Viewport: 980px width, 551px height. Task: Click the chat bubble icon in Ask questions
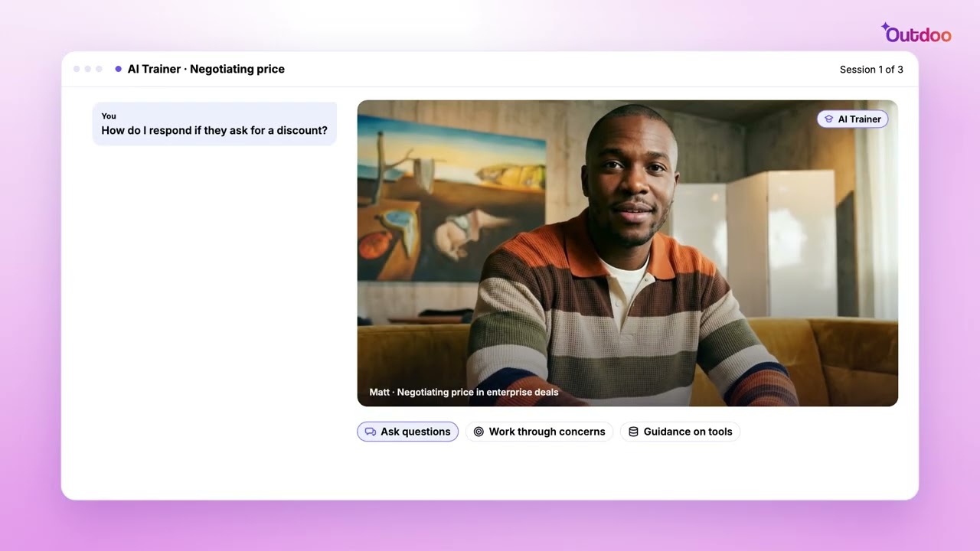pos(371,432)
